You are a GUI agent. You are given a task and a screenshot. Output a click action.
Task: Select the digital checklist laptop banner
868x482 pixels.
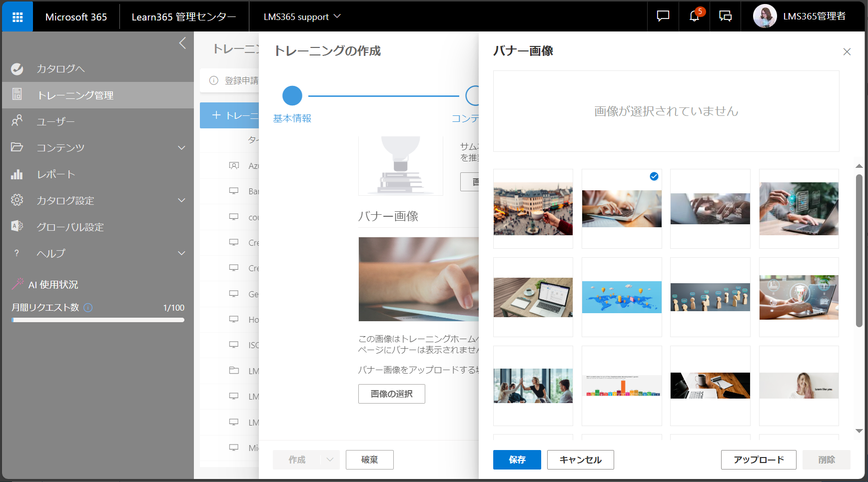click(x=799, y=209)
